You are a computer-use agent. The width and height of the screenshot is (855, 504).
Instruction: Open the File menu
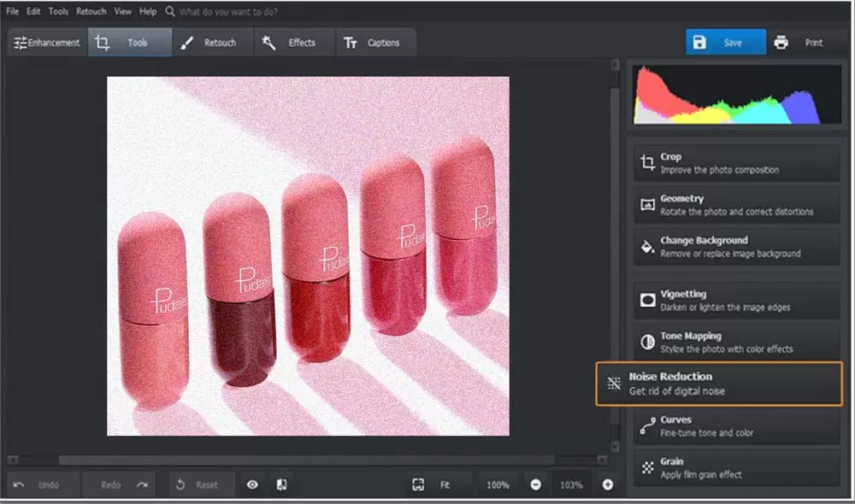13,11
